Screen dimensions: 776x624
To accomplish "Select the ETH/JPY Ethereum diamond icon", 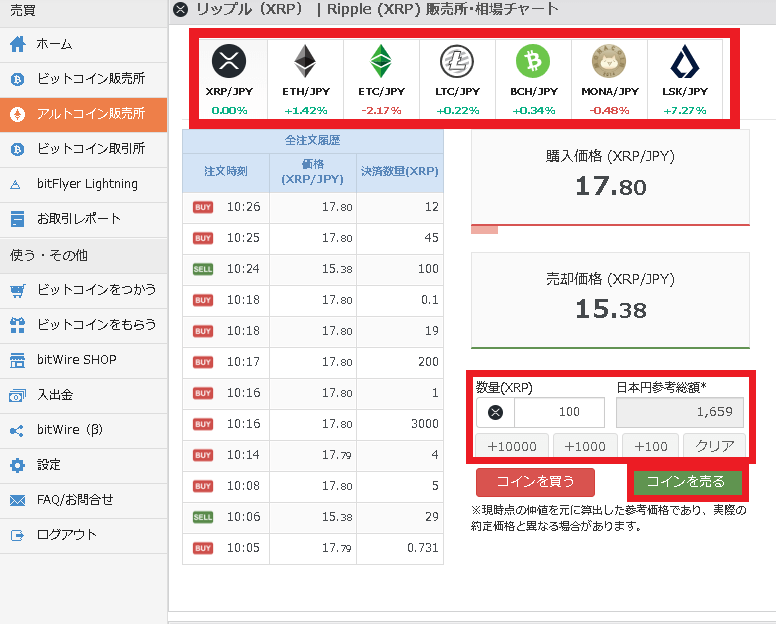I will click(x=305, y=61).
